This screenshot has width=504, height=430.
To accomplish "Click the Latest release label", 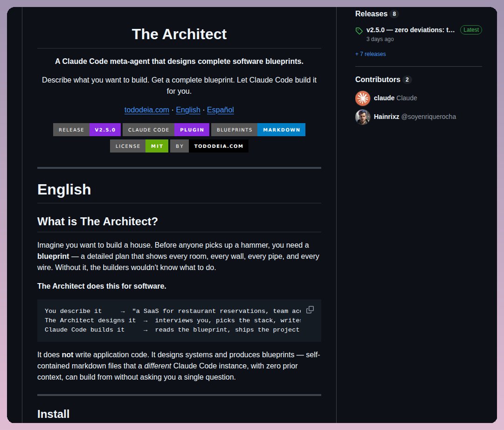I will [x=471, y=30].
